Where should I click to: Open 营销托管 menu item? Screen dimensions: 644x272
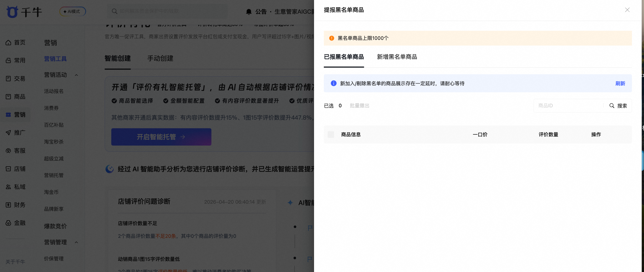coord(54,175)
